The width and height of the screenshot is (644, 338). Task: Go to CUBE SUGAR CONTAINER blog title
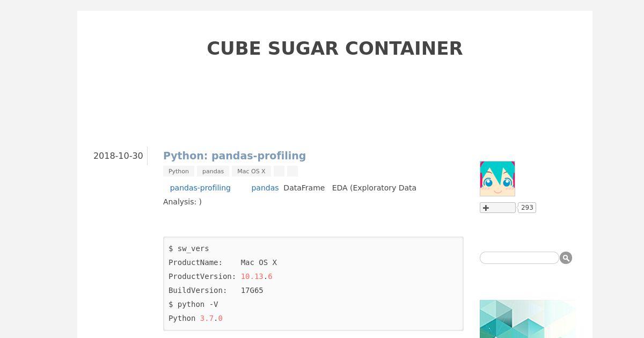click(335, 48)
